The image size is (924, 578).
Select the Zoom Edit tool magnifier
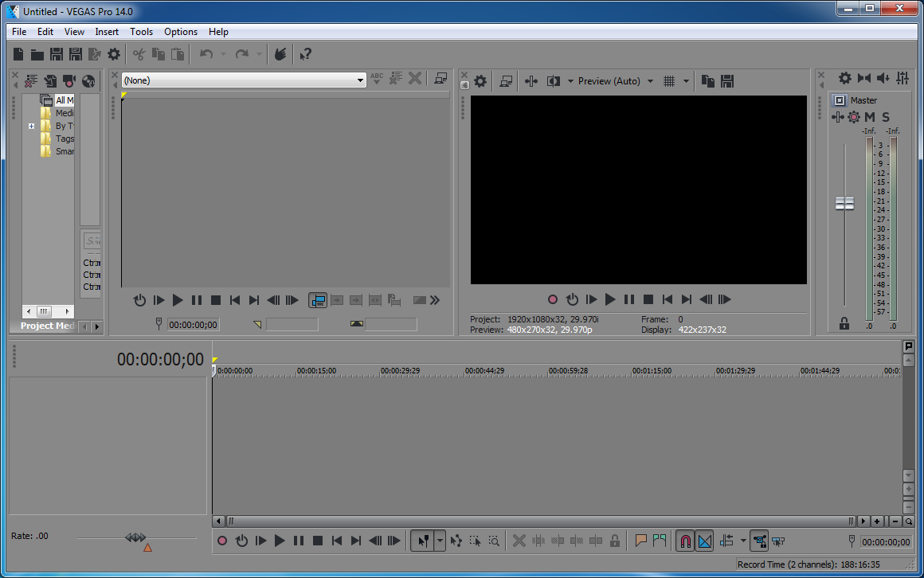point(494,541)
